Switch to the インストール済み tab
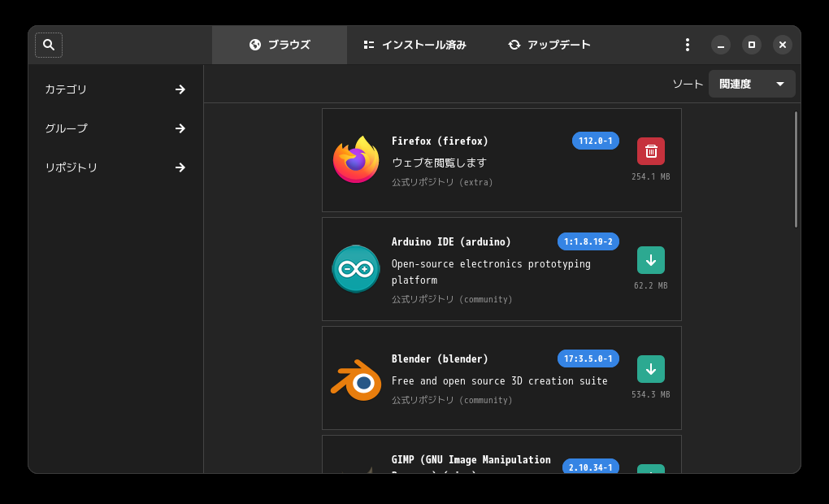This screenshot has height=504, width=829. 415,45
